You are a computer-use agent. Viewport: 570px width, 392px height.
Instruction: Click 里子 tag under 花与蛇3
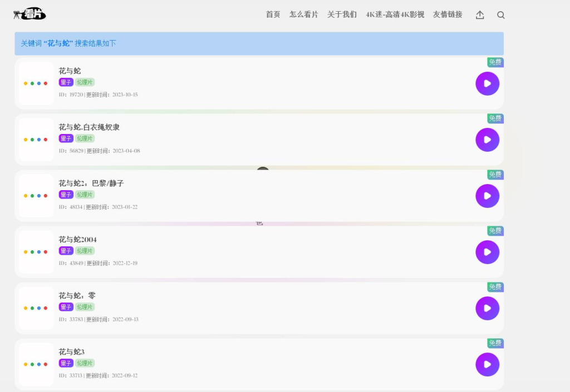point(66,363)
